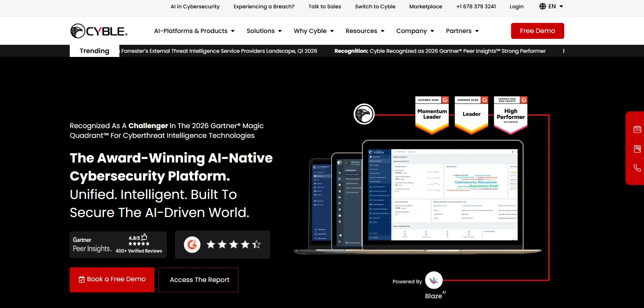This screenshot has width=644, height=308.
Task: Call the +1 678 379 3241 number link
Action: point(476,6)
